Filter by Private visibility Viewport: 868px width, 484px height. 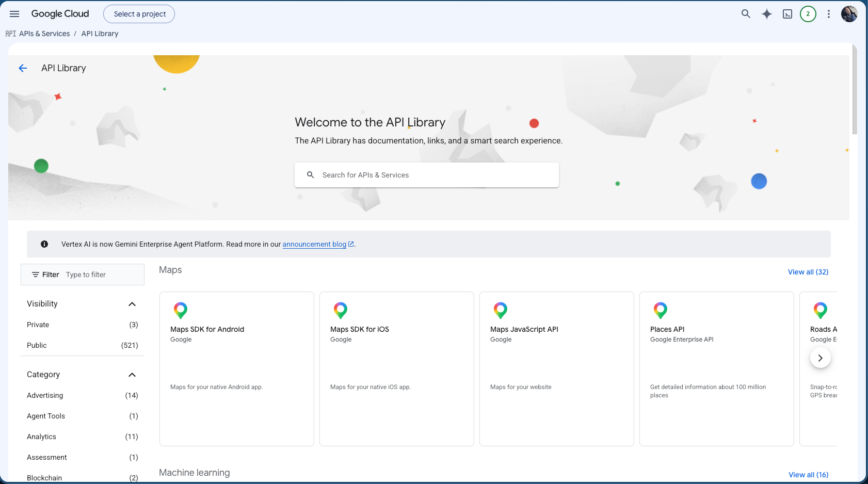pos(83,325)
